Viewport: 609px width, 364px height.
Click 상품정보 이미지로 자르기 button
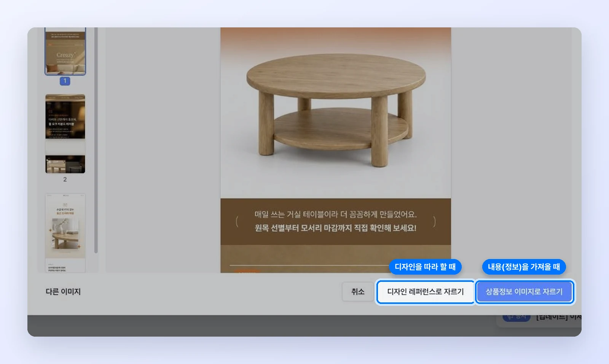click(524, 292)
